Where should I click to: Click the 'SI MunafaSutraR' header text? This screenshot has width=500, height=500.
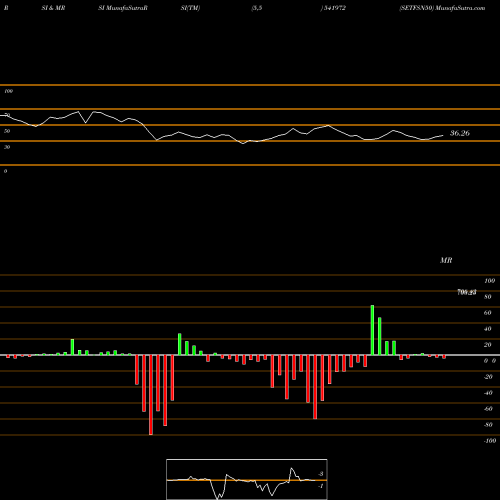pos(123,8)
